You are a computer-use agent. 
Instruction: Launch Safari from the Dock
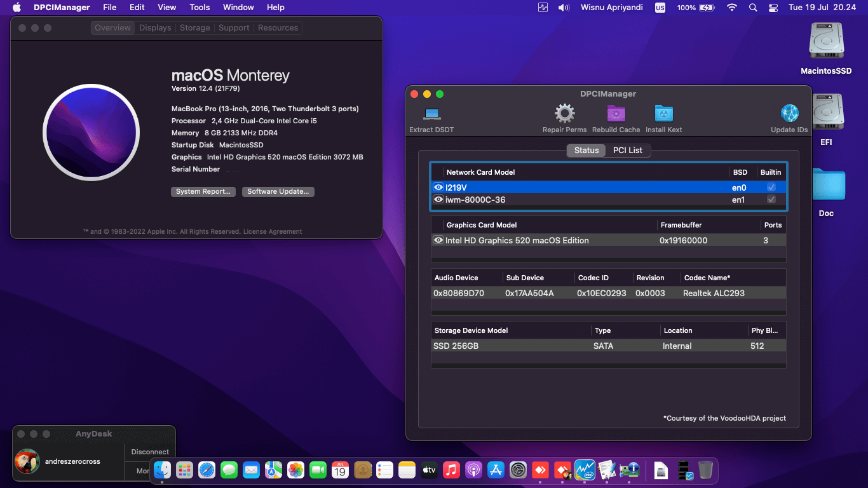point(207,470)
